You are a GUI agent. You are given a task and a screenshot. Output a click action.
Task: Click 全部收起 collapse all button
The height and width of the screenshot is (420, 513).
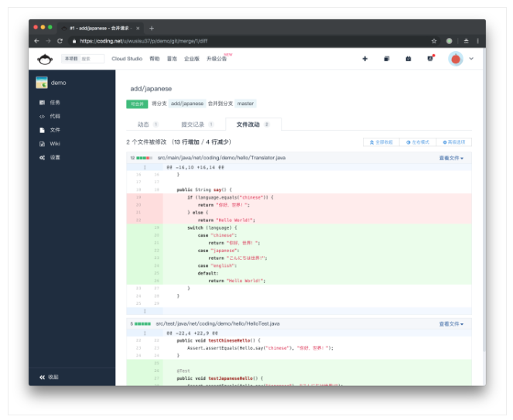point(381,142)
